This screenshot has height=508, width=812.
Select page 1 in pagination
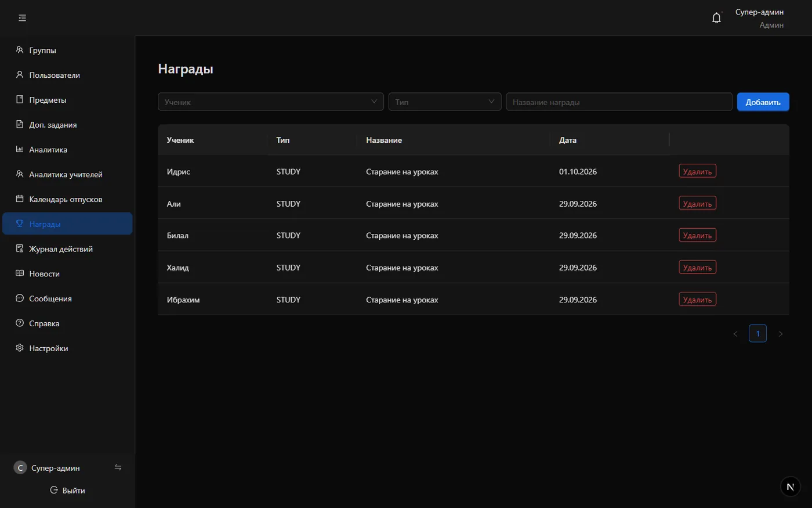(x=758, y=334)
